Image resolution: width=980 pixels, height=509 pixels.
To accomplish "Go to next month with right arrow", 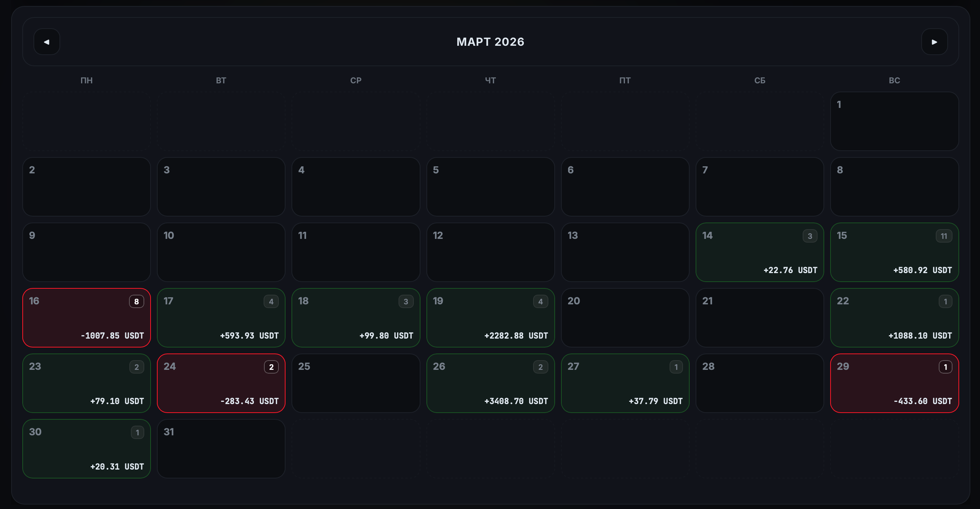I will [x=934, y=42].
